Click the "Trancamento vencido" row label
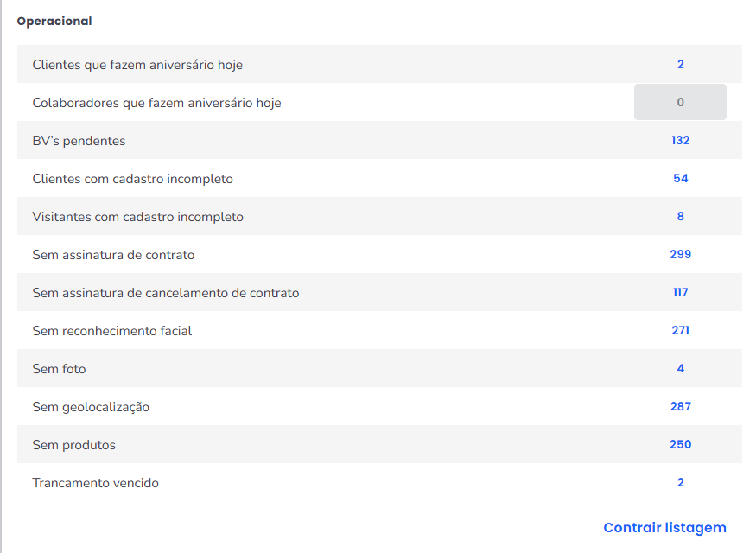The image size is (756, 553). pyautogui.click(x=96, y=483)
